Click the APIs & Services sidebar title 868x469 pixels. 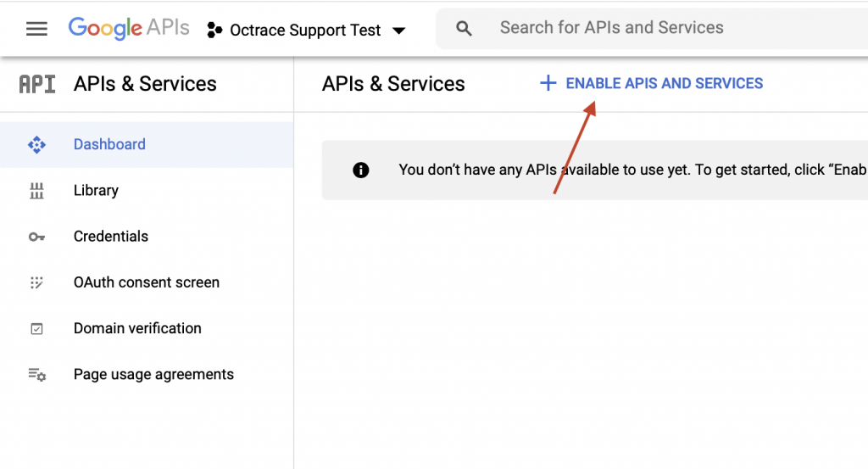click(x=145, y=84)
